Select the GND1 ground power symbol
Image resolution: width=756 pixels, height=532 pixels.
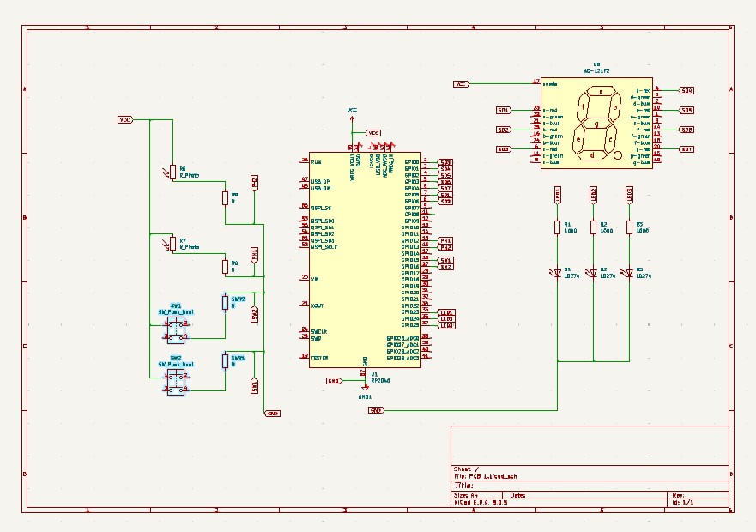pos(365,390)
